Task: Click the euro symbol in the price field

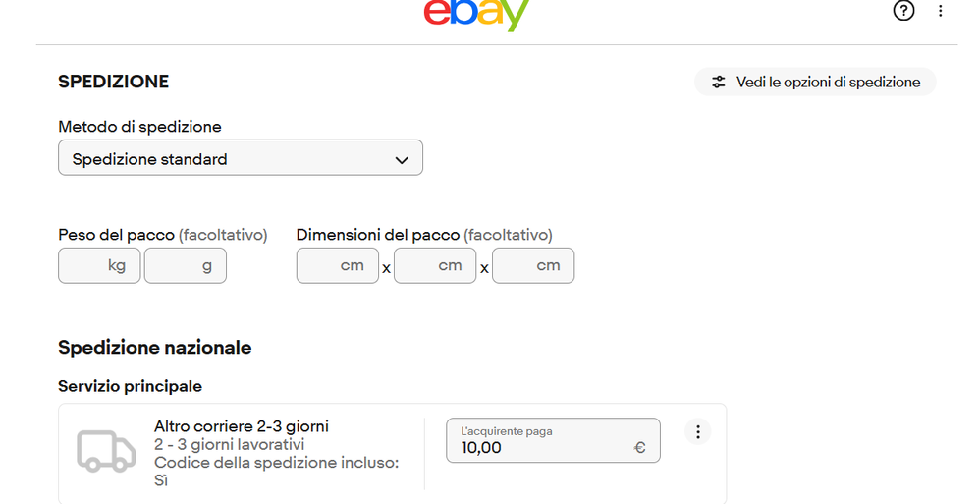Action: (639, 448)
